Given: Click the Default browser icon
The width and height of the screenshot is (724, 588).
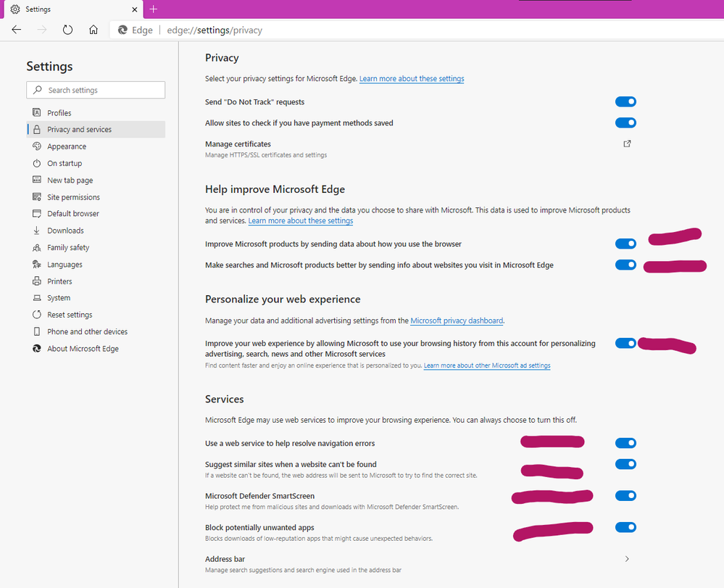Looking at the screenshot, I should (36, 213).
